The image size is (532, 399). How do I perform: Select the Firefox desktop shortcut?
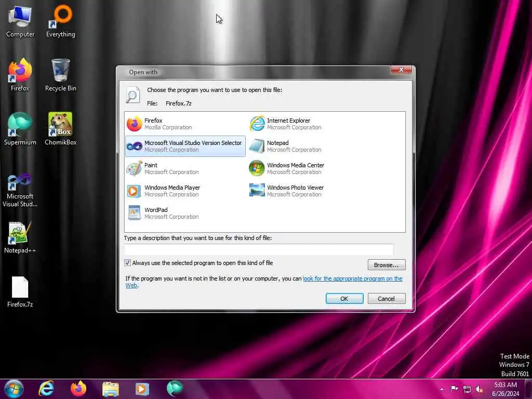click(x=20, y=75)
